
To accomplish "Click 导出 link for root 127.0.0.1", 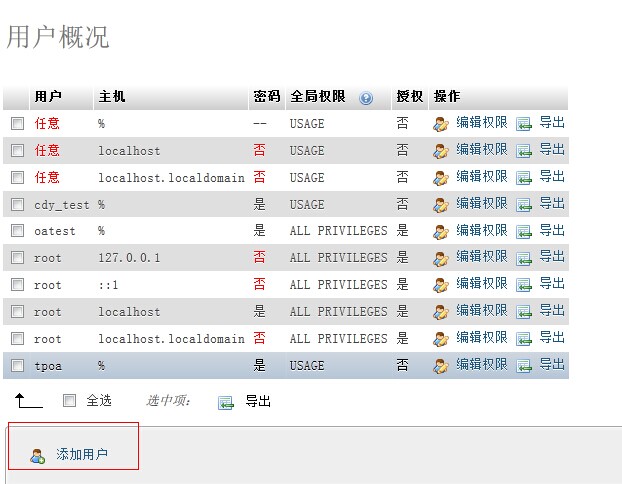I will [552, 257].
